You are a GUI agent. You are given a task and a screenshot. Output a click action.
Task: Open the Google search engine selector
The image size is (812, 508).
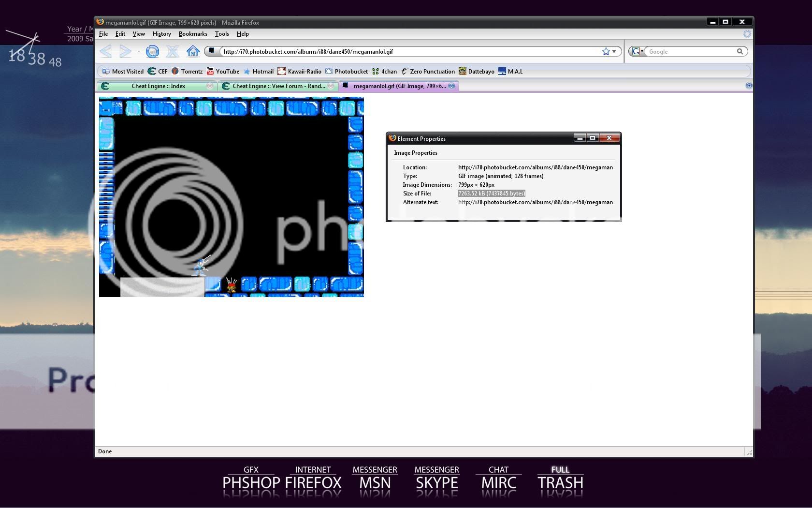tap(638, 51)
